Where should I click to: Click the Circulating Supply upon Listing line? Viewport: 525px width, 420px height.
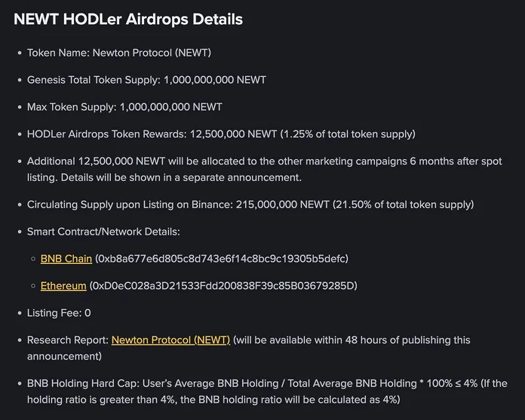click(x=250, y=204)
